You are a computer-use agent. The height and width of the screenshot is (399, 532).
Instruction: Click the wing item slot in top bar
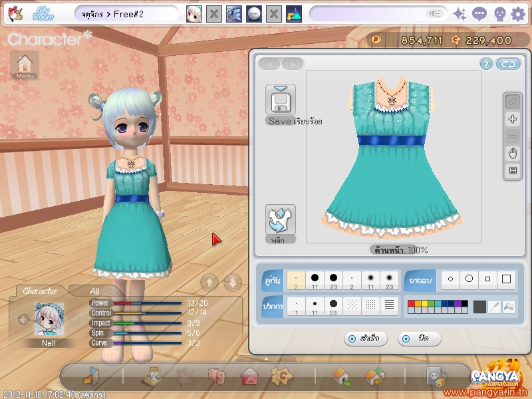pyautogui.click(x=234, y=14)
